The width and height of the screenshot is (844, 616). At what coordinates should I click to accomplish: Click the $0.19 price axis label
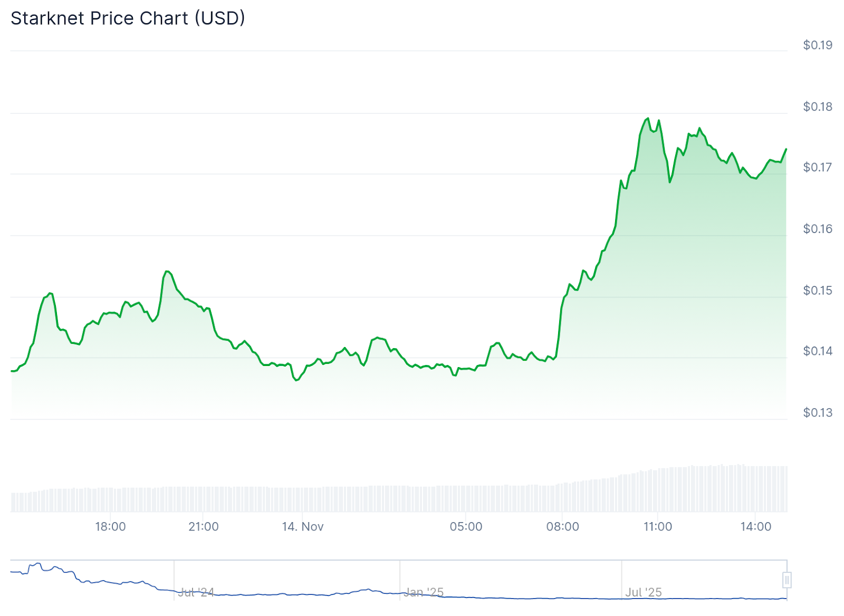point(818,45)
